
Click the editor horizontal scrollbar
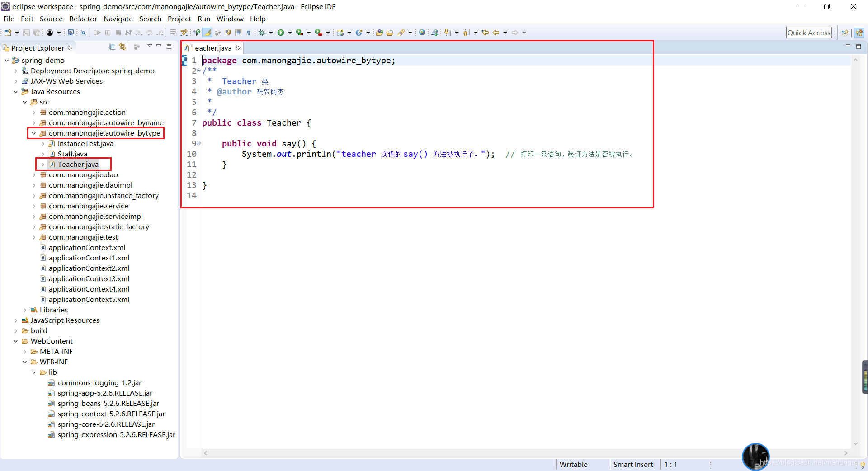point(526,453)
